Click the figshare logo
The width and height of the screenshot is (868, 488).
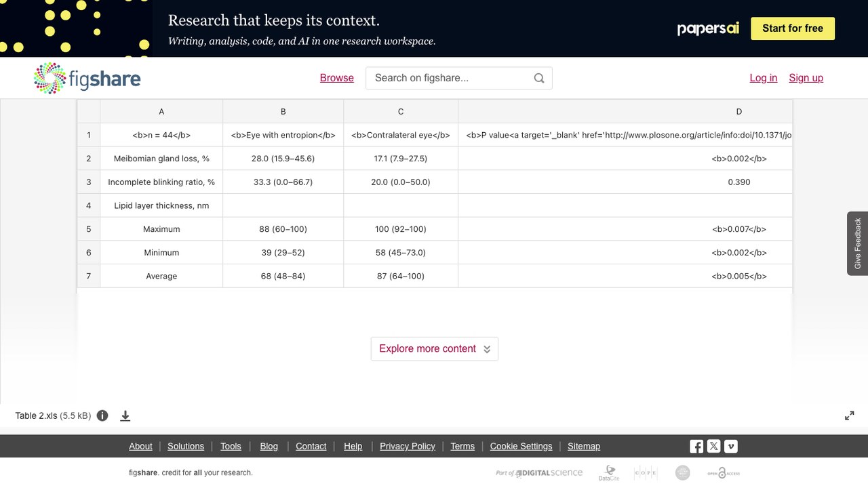click(87, 78)
